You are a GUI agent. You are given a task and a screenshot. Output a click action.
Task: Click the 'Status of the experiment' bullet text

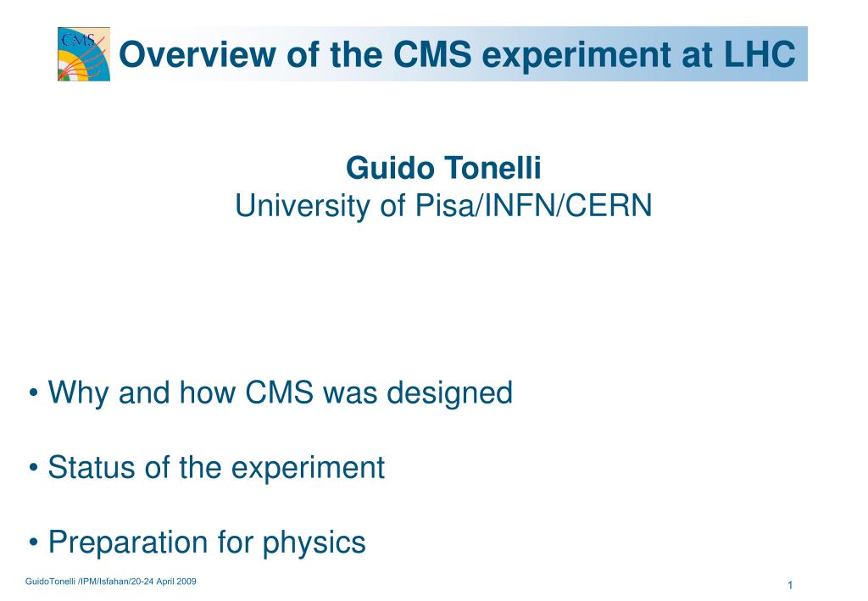pos(216,468)
